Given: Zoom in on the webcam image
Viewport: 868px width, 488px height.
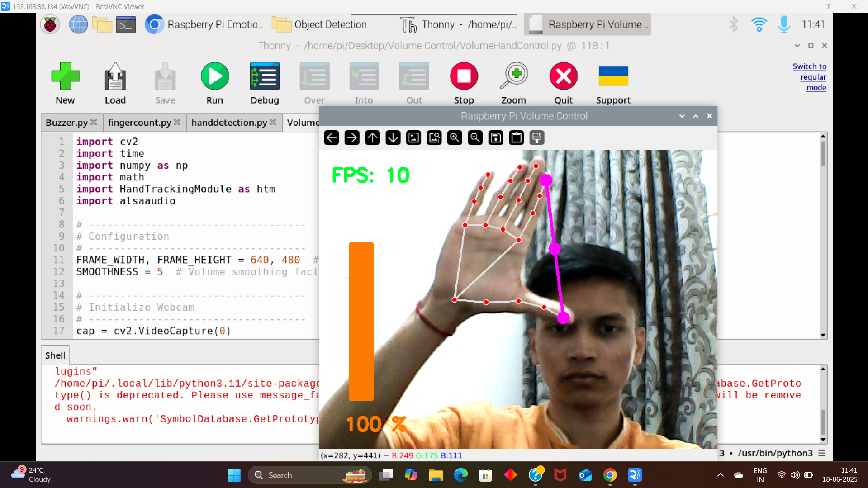Looking at the screenshot, I should pyautogui.click(x=455, y=137).
